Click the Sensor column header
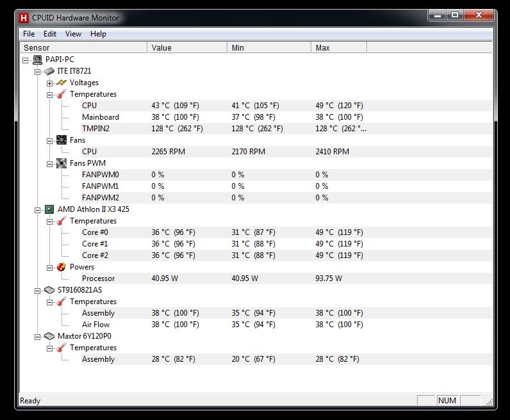This screenshot has width=510, height=420. coord(83,47)
